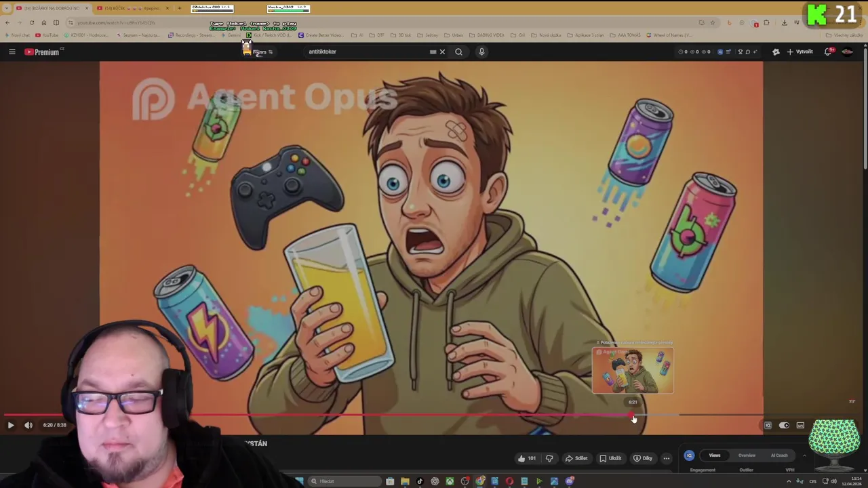Go to browser home page
The image size is (868, 488).
click(x=44, y=22)
